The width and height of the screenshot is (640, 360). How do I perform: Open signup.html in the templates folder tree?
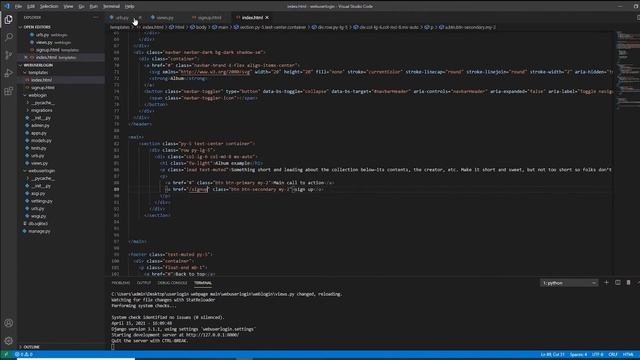click(42, 88)
